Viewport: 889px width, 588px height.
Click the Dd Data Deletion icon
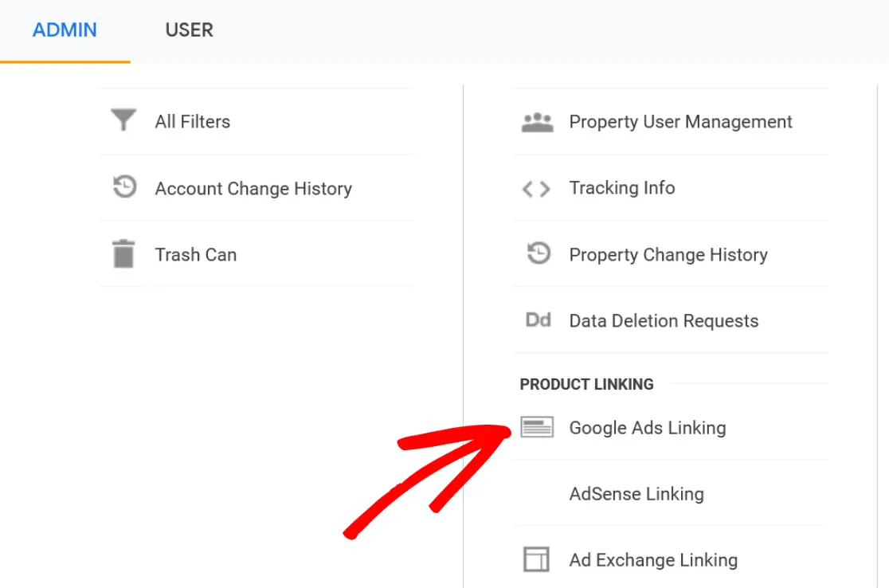[x=538, y=320]
